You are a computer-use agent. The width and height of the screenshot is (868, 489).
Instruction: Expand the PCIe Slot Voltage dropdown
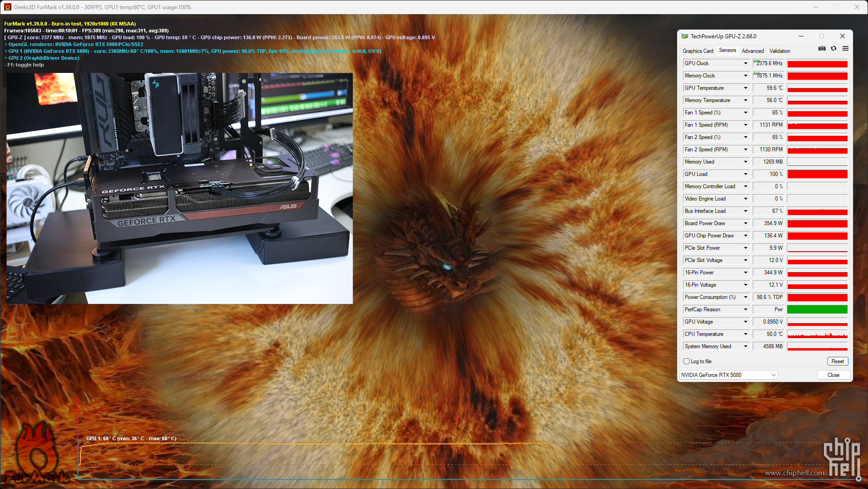[745, 260]
